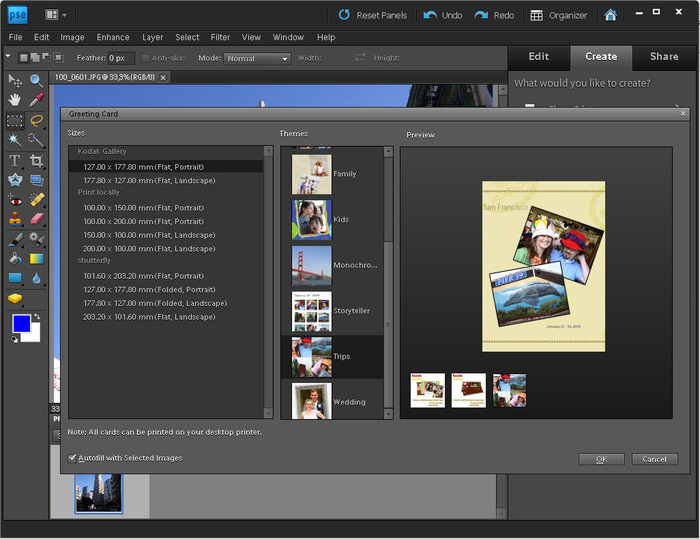Expand the arrange documents dropdown beside logo
The image size is (700, 539).
click(x=57, y=15)
